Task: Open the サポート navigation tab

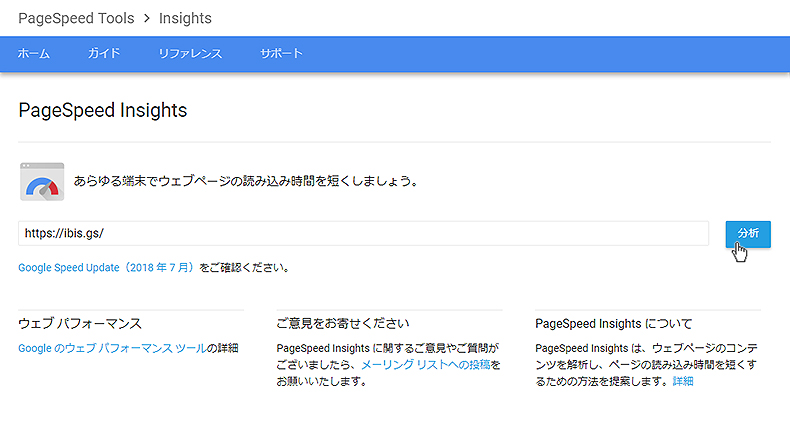Action: (x=281, y=53)
